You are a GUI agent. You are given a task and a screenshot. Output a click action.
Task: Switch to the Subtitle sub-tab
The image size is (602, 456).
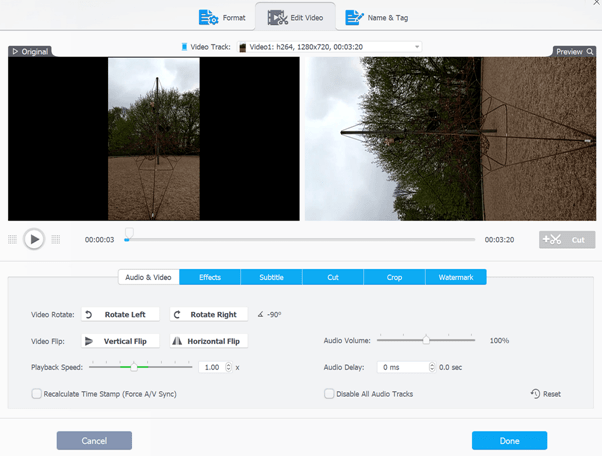pos(271,277)
